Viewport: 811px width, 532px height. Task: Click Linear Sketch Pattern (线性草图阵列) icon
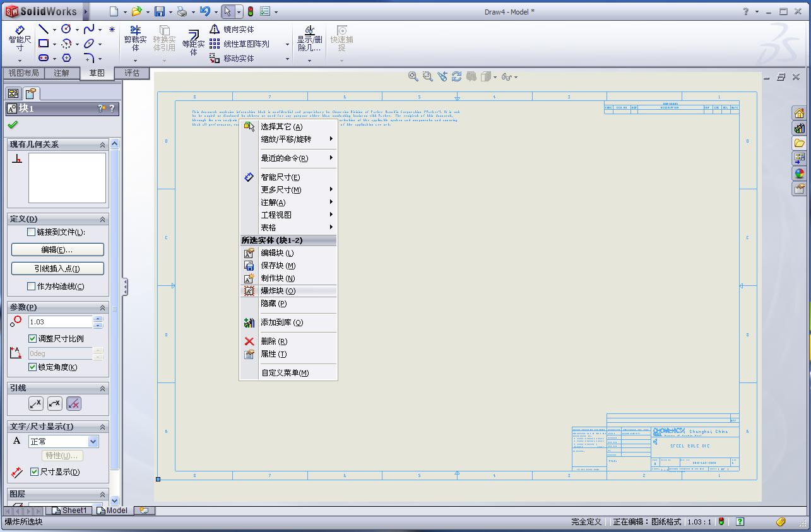point(215,44)
